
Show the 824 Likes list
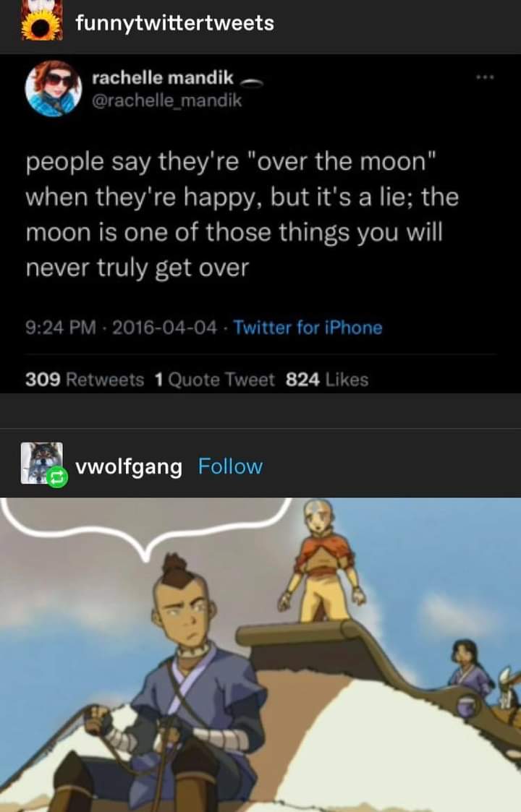point(327,380)
